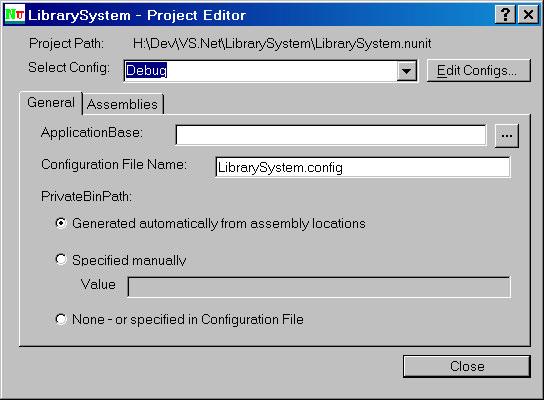Browse ApplicationBase with the ellipsis button
The height and width of the screenshot is (400, 544).
[507, 136]
